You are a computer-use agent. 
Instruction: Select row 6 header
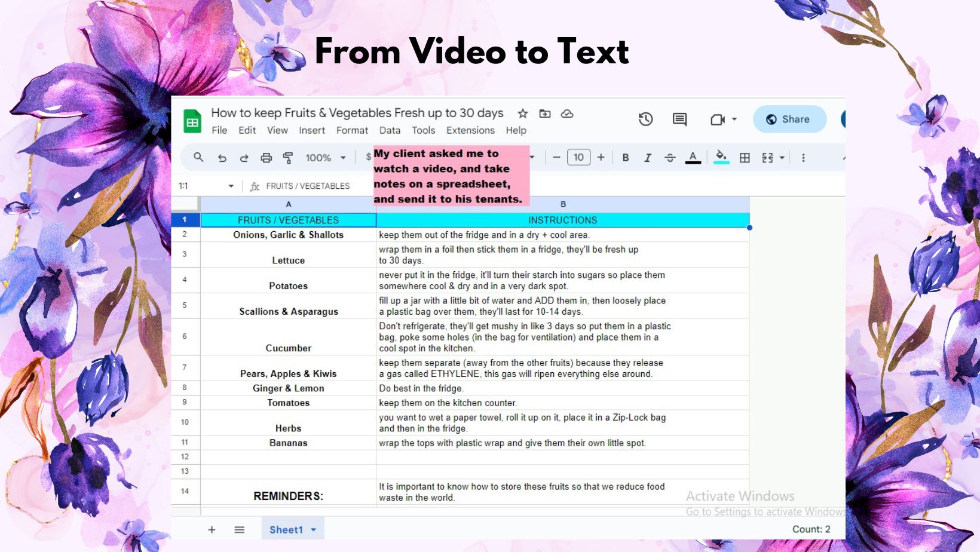(x=185, y=336)
